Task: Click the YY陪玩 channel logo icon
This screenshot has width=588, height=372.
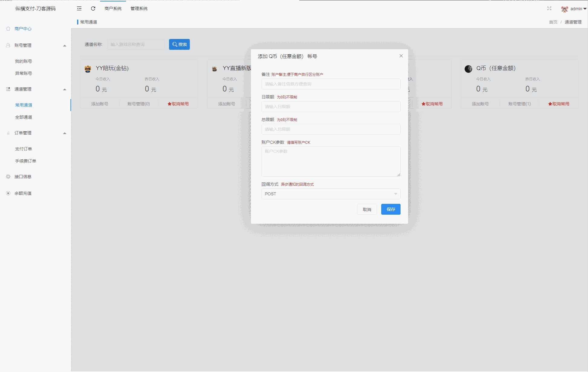Action: 88,69
